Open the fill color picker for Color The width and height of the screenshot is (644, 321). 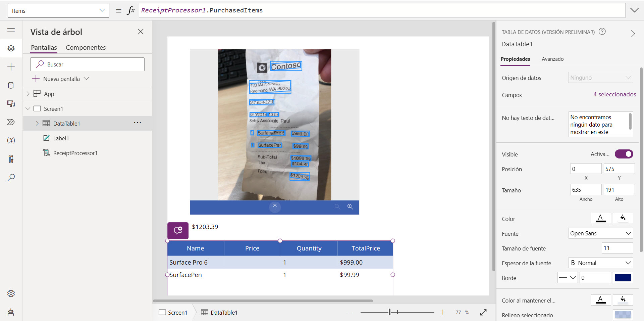[623, 219]
